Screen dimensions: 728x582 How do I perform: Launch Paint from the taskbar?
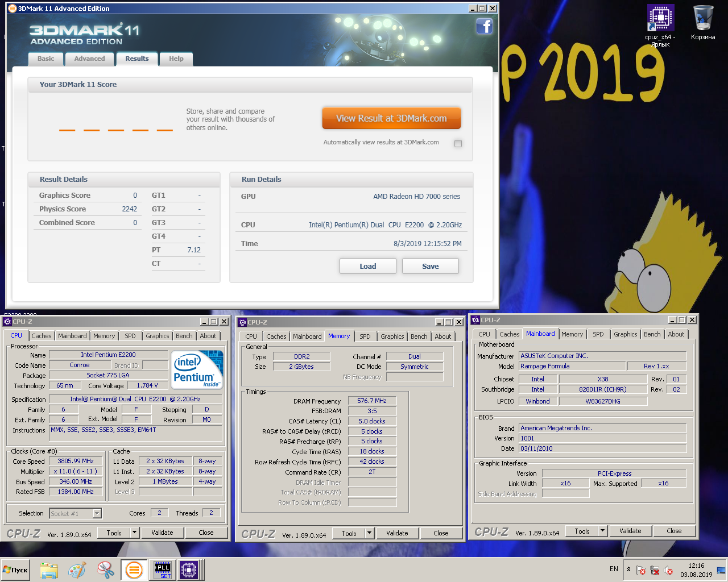[77, 570]
